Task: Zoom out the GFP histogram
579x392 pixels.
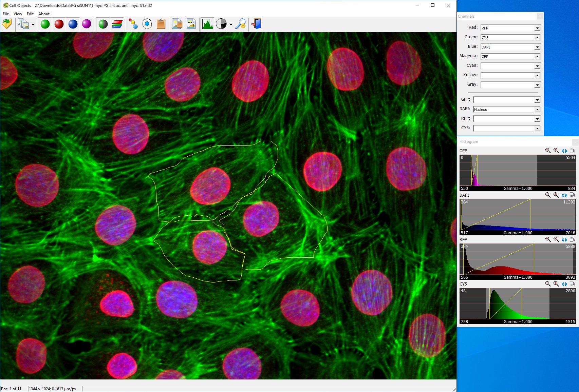Action: pos(548,151)
